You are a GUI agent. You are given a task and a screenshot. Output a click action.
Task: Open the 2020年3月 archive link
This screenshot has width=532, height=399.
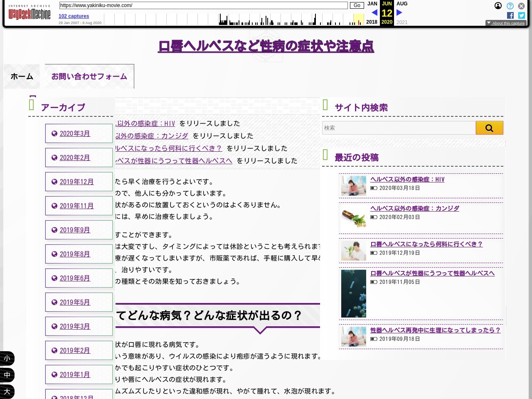pyautogui.click(x=75, y=133)
